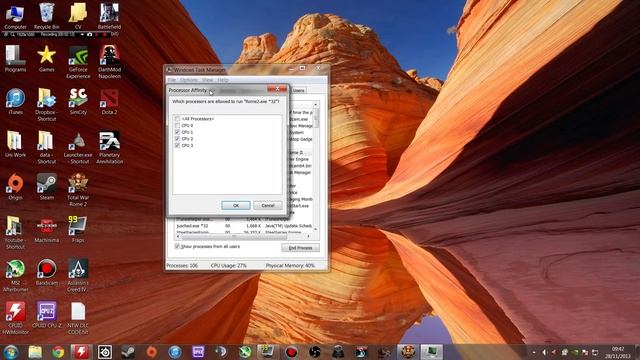Select the Battlefield desktop shortcut
This screenshot has width=640, height=360.
point(109,16)
